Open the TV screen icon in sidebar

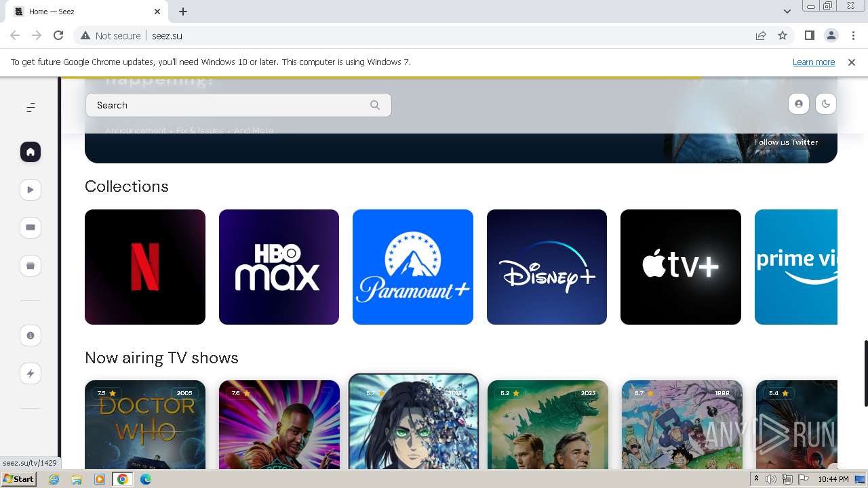pos(31,228)
